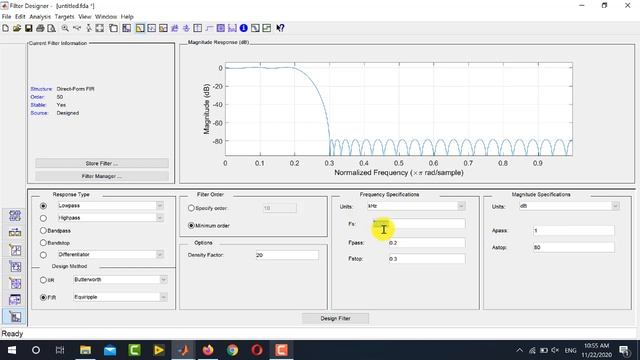Show the Phase Response analysis
The height and width of the screenshot is (360, 640).
click(151, 28)
